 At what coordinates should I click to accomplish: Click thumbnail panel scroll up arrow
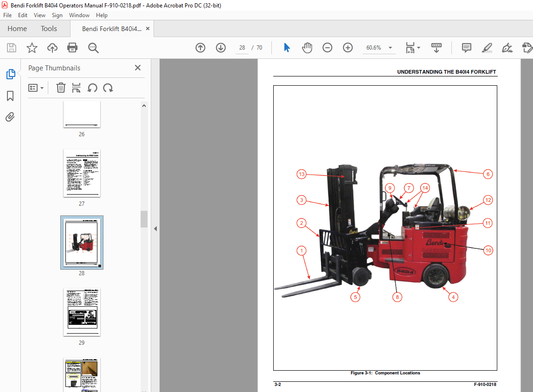pyautogui.click(x=144, y=106)
